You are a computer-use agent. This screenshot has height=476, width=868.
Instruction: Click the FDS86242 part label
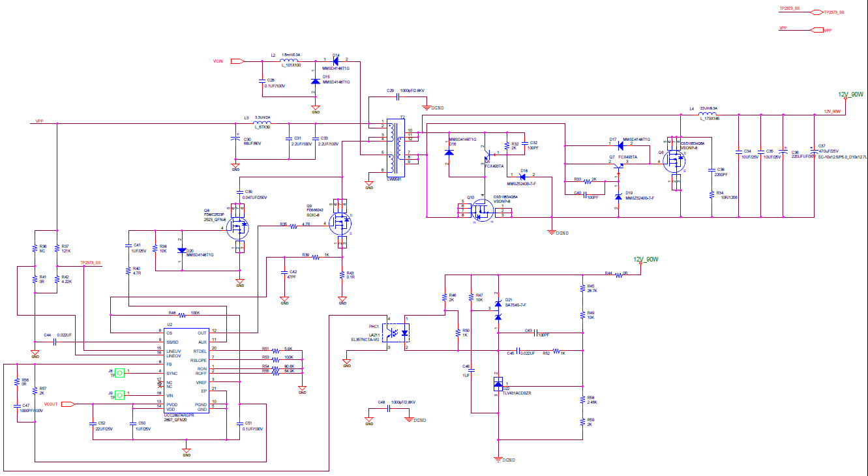pos(315,210)
